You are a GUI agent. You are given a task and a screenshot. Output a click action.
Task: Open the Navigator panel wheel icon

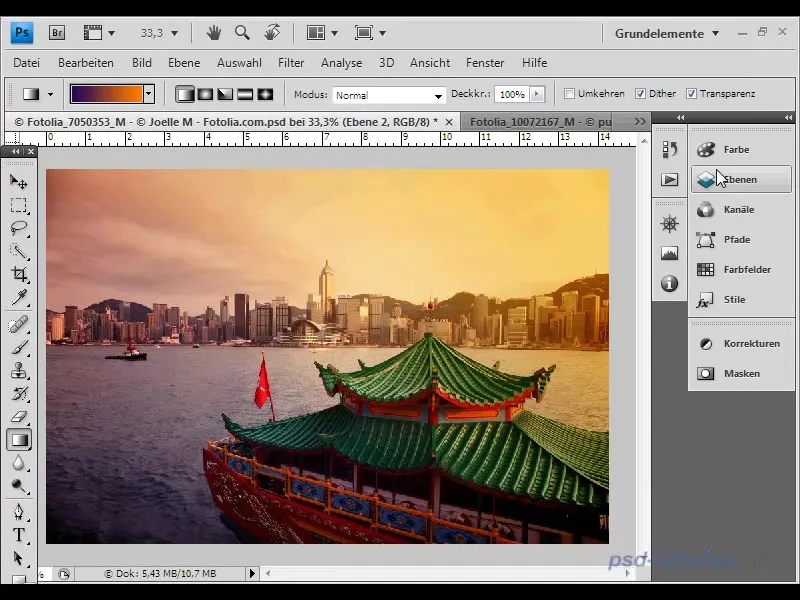click(669, 223)
